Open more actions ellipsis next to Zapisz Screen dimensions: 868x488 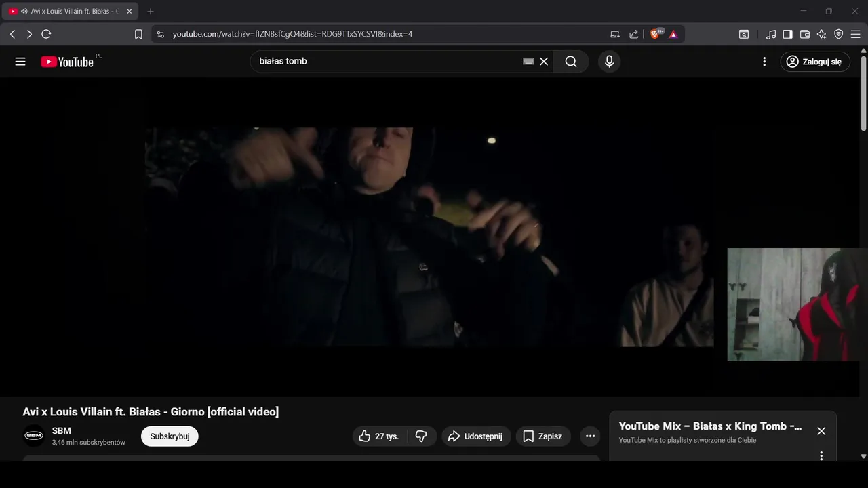[x=590, y=436]
